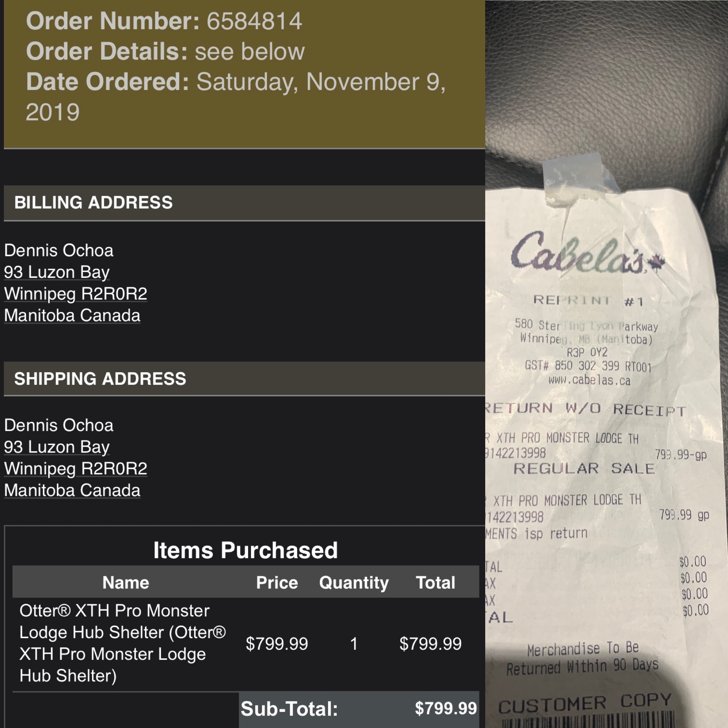Click the Items Purchased heading
The height and width of the screenshot is (728, 728).
point(245,550)
